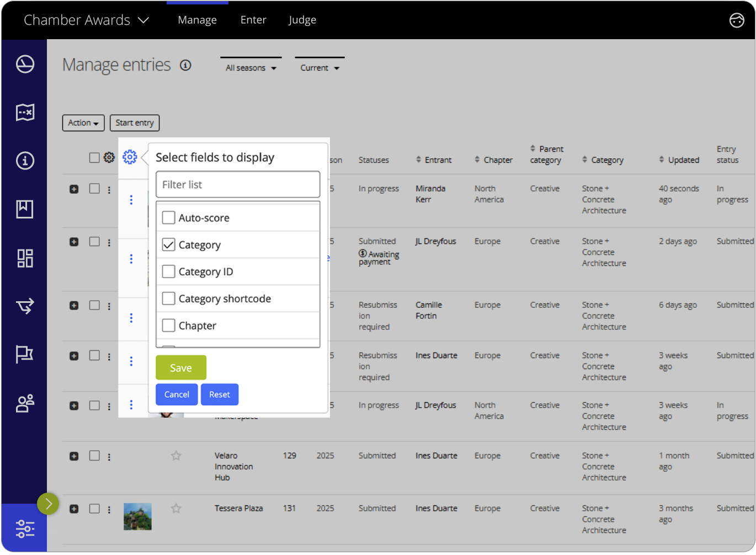Image resolution: width=756 pixels, height=555 pixels.
Task: Open the Action dropdown
Action: [83, 122]
